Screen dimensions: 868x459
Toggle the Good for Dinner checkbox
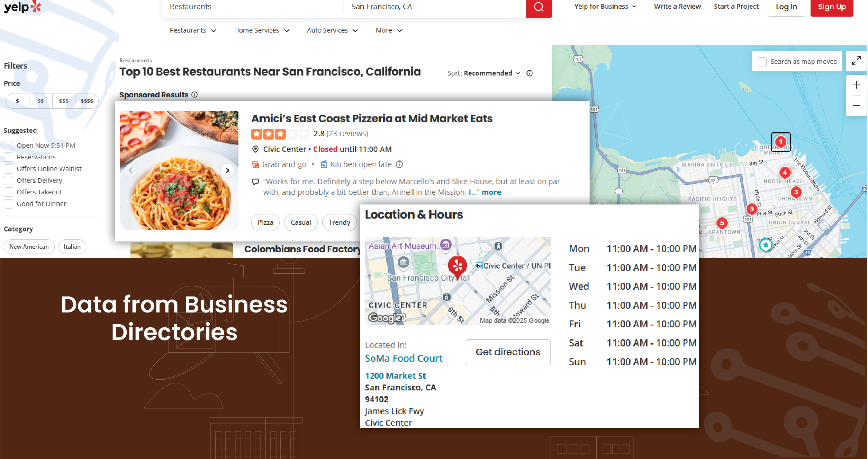[x=9, y=204]
